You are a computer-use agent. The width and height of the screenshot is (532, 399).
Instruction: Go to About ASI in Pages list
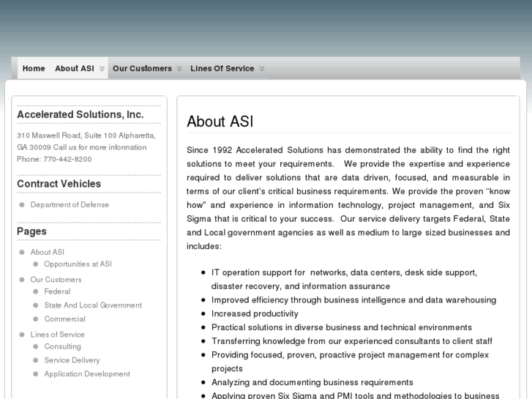47,252
